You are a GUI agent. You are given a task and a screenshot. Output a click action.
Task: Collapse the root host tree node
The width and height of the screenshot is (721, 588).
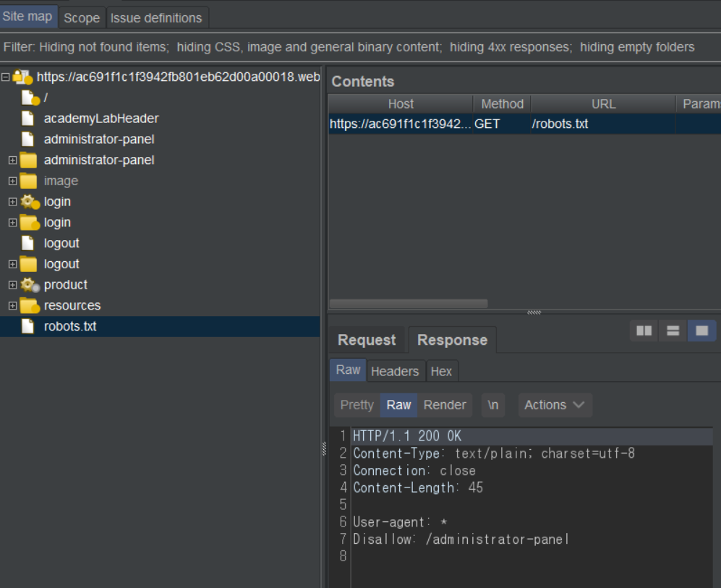pos(6,77)
